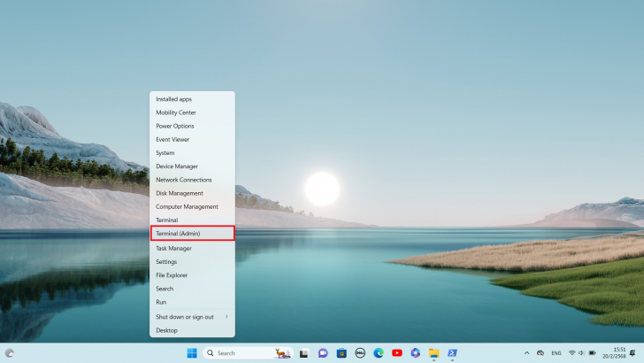Open Task Manager menu entry

192,248
